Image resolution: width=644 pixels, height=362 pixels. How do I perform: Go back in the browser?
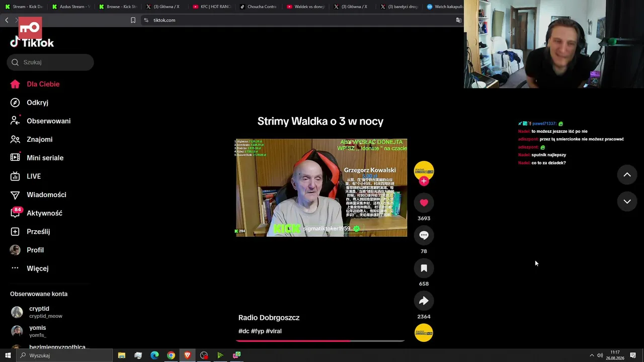click(7, 20)
